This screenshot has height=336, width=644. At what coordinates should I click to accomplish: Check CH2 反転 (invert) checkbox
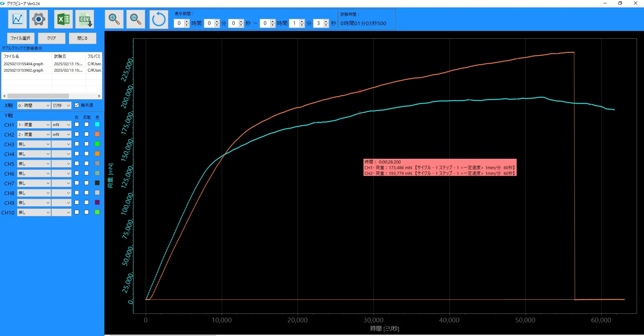point(87,134)
